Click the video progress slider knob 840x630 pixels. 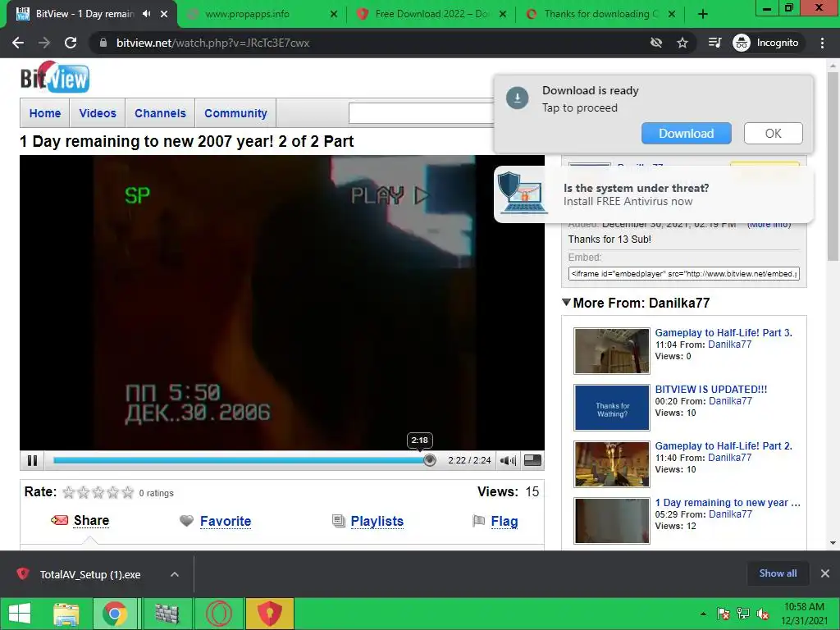(x=429, y=460)
